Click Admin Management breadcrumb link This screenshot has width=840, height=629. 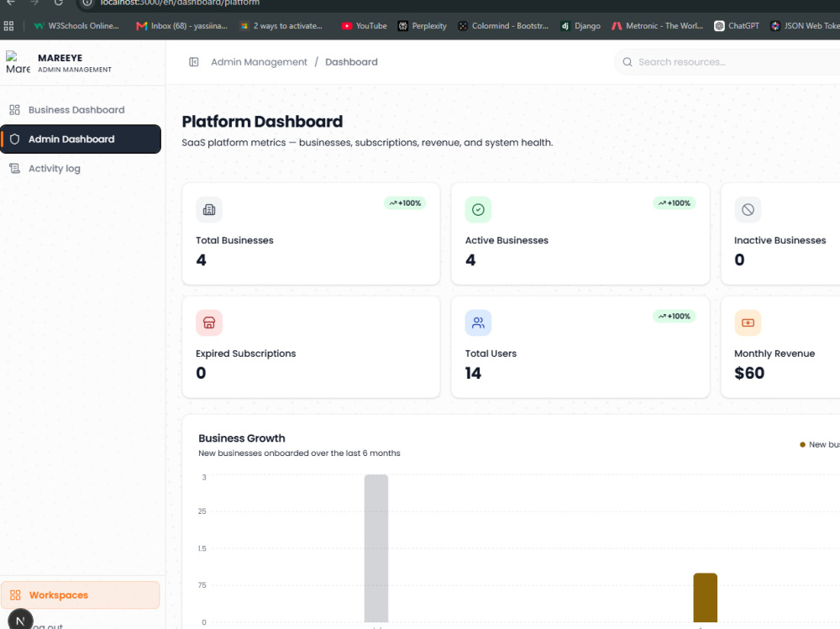tap(260, 62)
